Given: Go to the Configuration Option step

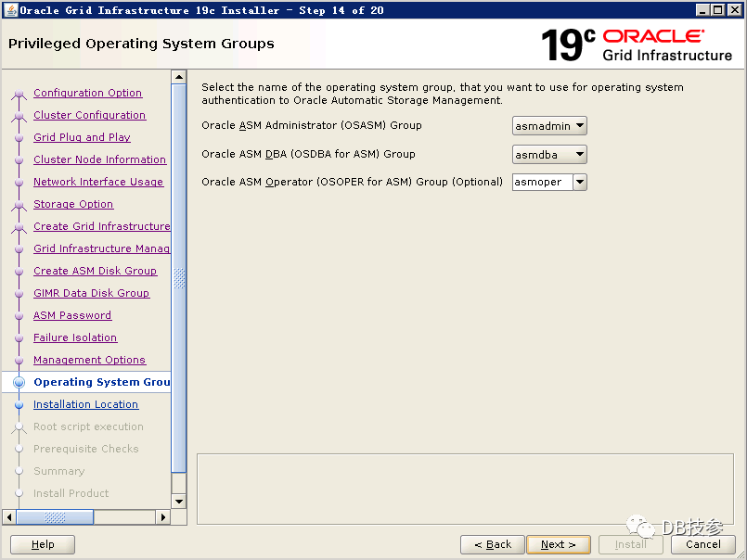Looking at the screenshot, I should (87, 93).
